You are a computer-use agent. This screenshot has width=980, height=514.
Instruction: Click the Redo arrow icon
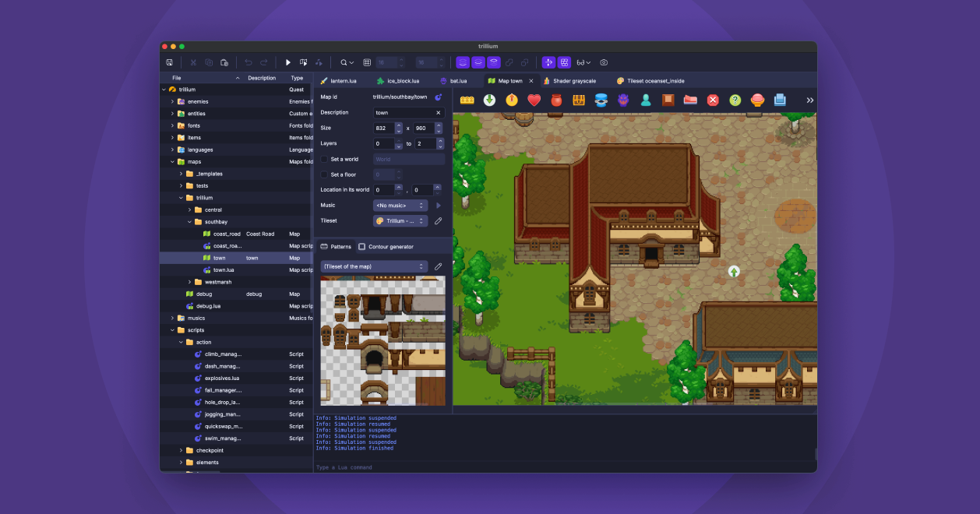[264, 62]
